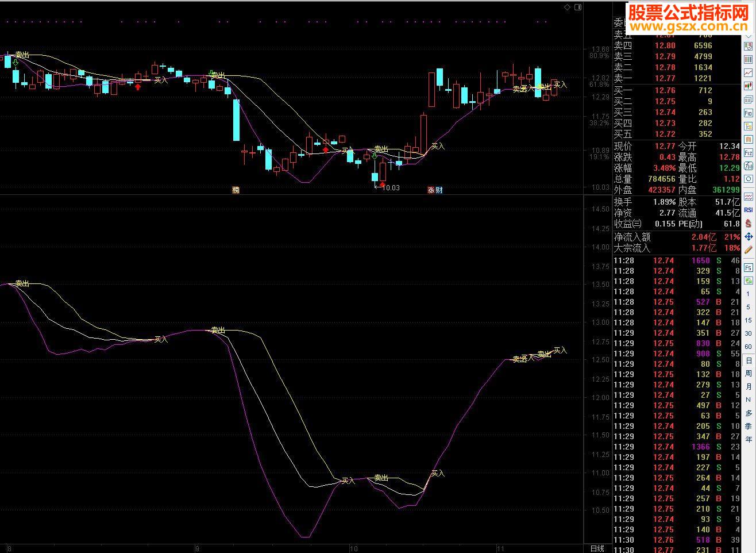The image size is (756, 553).
Task: Open the yellow tree structure icon
Action: click(x=749, y=126)
